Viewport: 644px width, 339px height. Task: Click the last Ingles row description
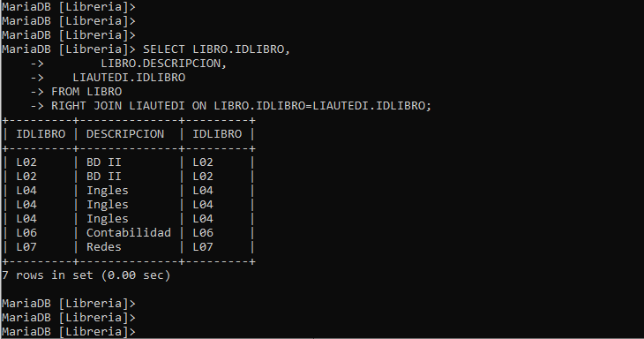click(108, 219)
